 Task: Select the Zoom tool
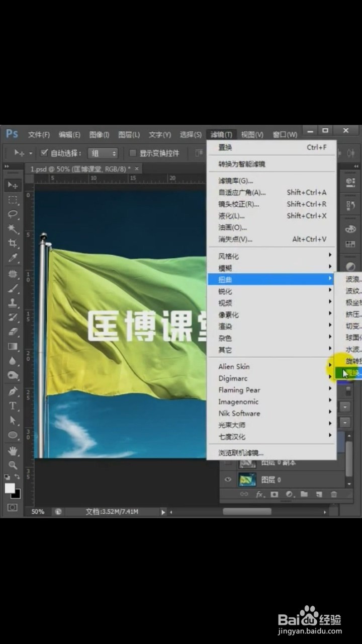point(13,465)
